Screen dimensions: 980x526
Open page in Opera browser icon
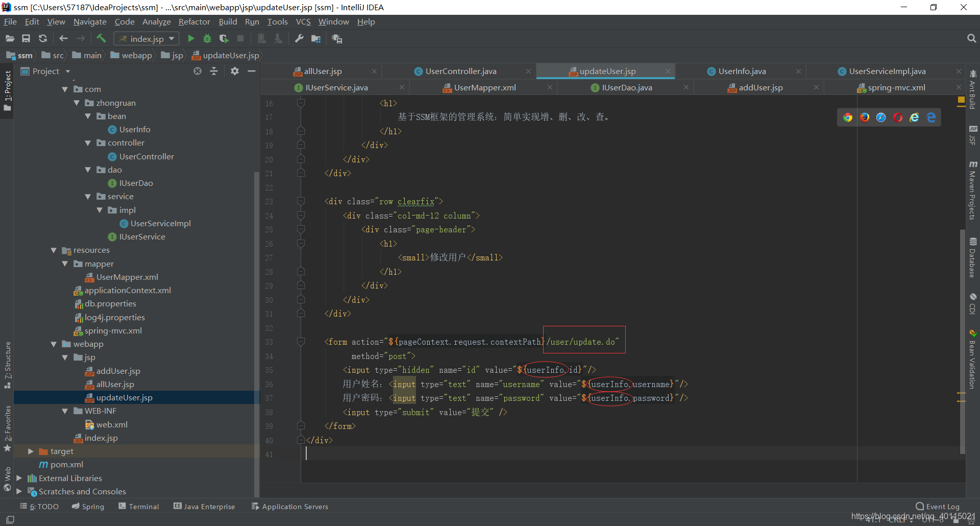898,117
